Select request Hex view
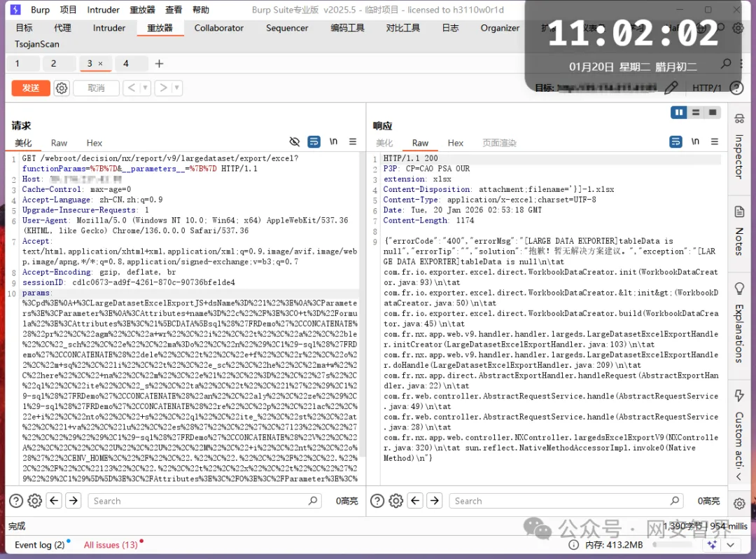This screenshot has height=559, width=756. point(94,143)
